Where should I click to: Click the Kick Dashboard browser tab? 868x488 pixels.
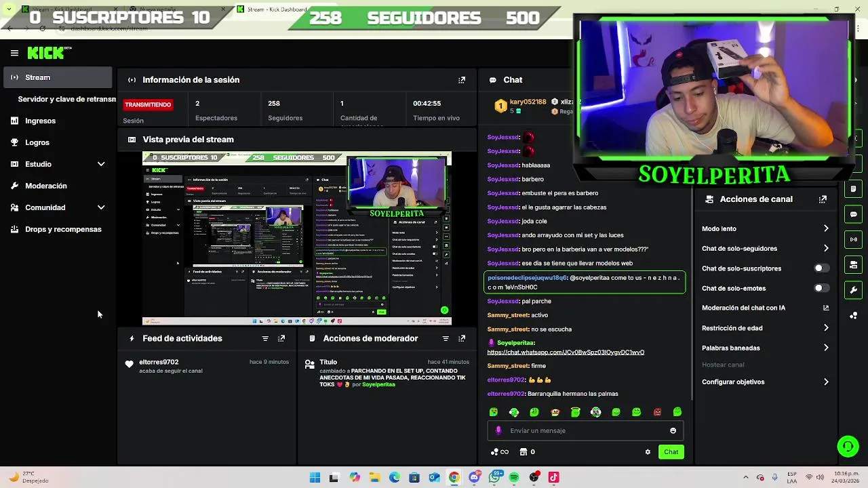tap(277, 9)
